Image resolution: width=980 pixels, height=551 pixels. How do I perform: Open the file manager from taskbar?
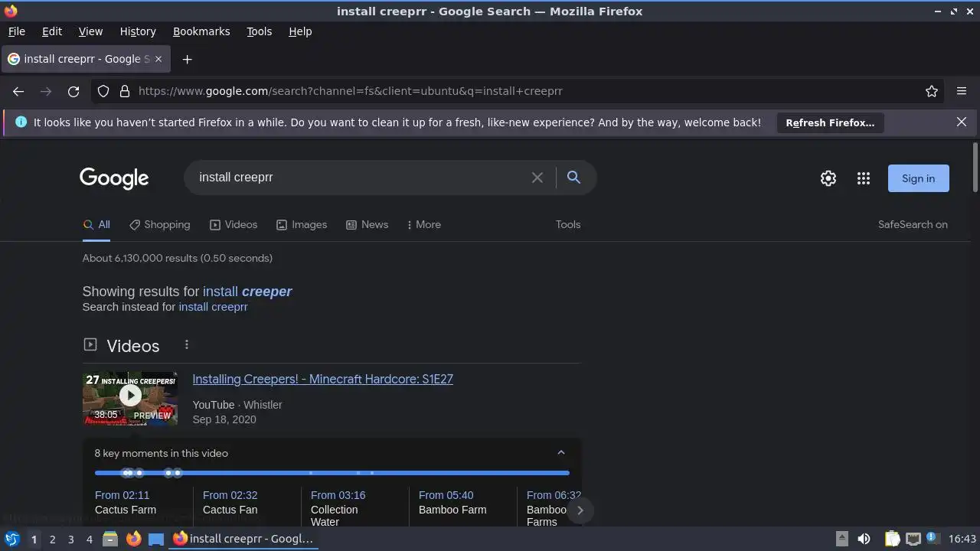[110, 539]
